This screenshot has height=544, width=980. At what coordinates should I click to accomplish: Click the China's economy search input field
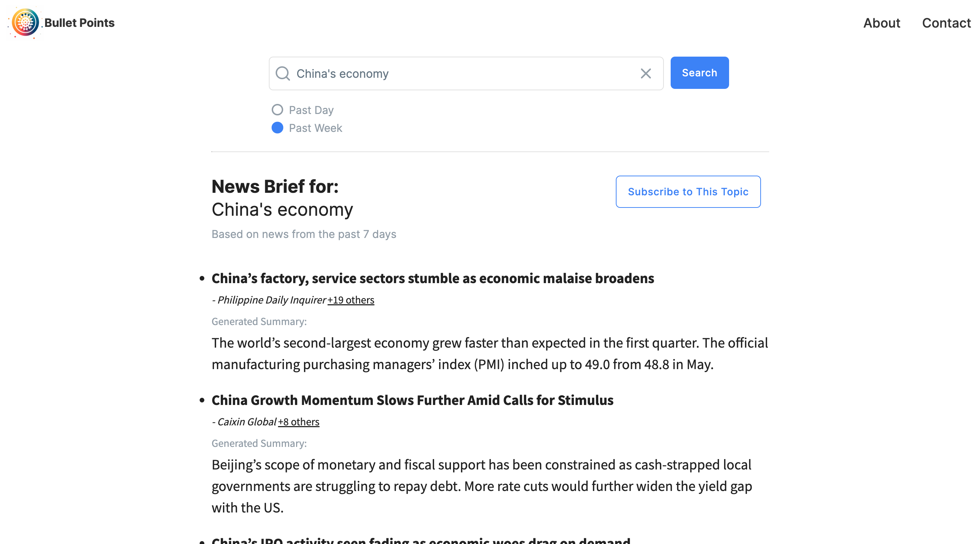click(x=466, y=73)
